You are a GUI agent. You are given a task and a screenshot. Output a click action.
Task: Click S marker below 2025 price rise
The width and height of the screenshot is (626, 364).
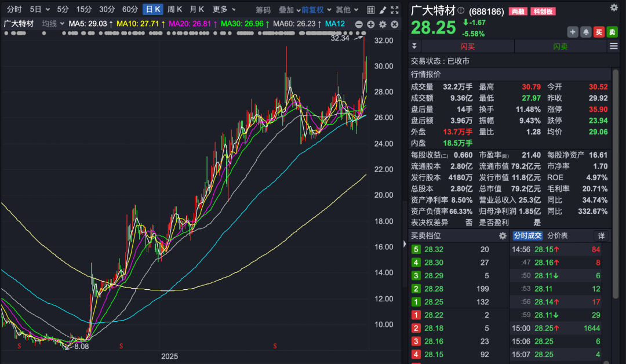[x=121, y=346]
